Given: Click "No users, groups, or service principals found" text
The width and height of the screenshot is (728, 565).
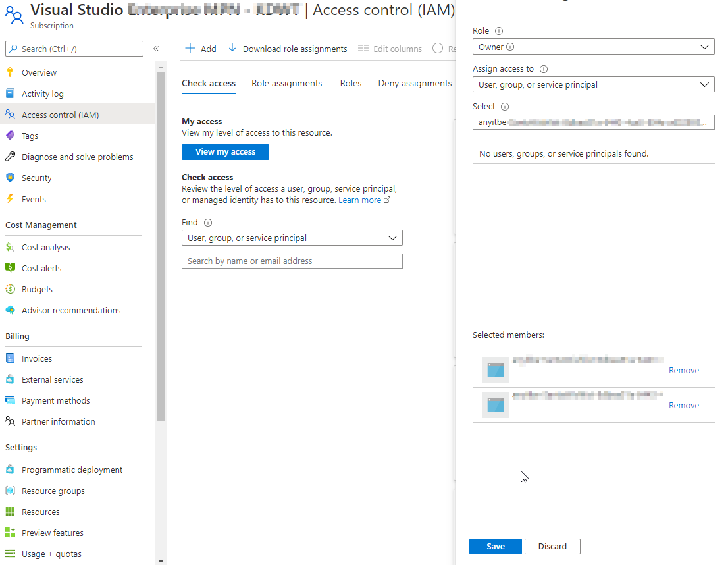Looking at the screenshot, I should 563,154.
